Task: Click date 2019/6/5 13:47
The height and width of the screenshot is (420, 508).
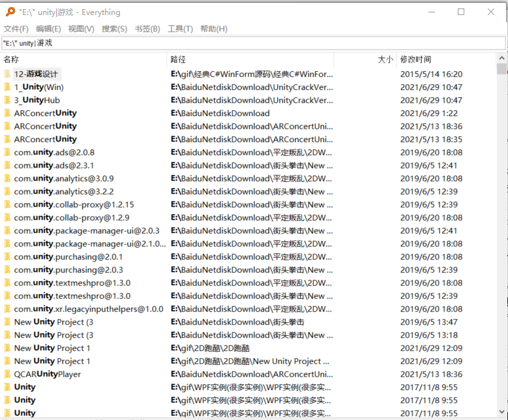Action: (429, 322)
